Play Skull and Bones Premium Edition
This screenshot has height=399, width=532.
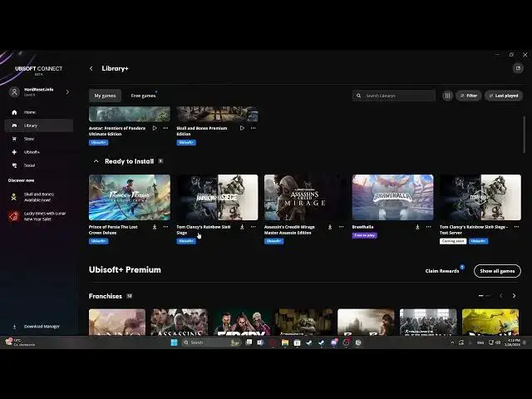point(242,128)
